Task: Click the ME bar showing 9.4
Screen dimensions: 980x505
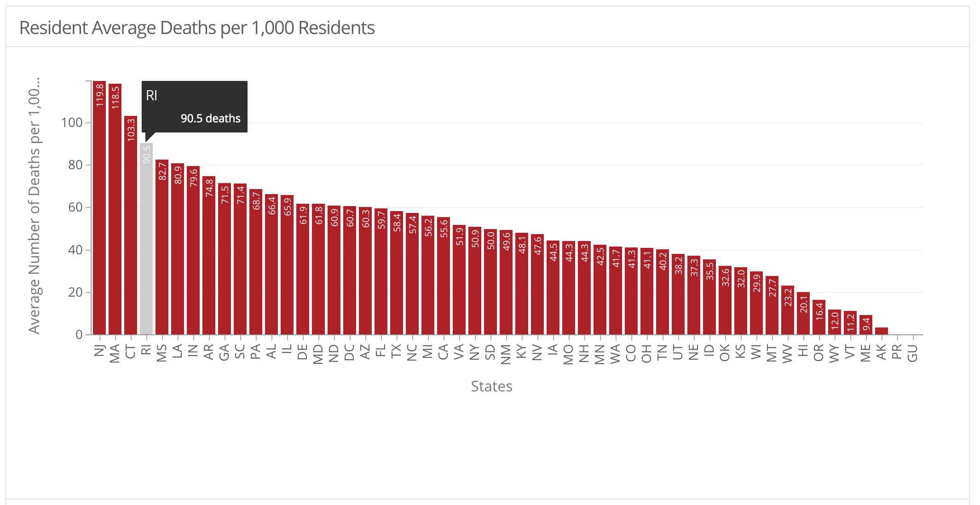Action: click(866, 325)
